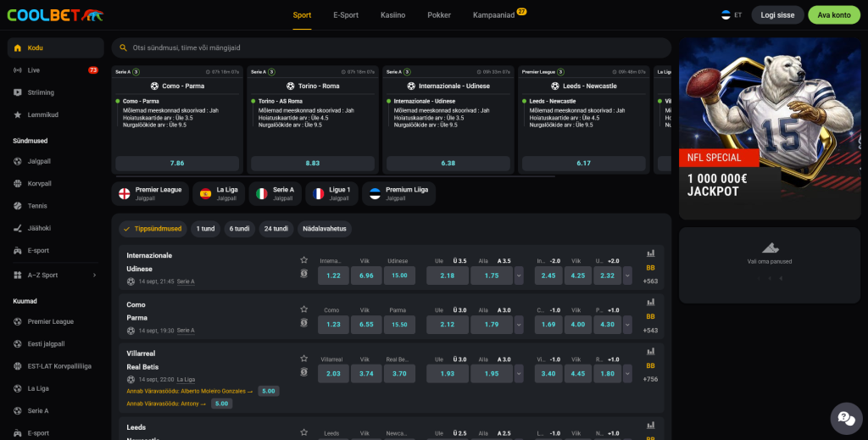This screenshot has height=440, width=868.
Task: Select Tennis sport in sidebar
Action: click(55, 206)
